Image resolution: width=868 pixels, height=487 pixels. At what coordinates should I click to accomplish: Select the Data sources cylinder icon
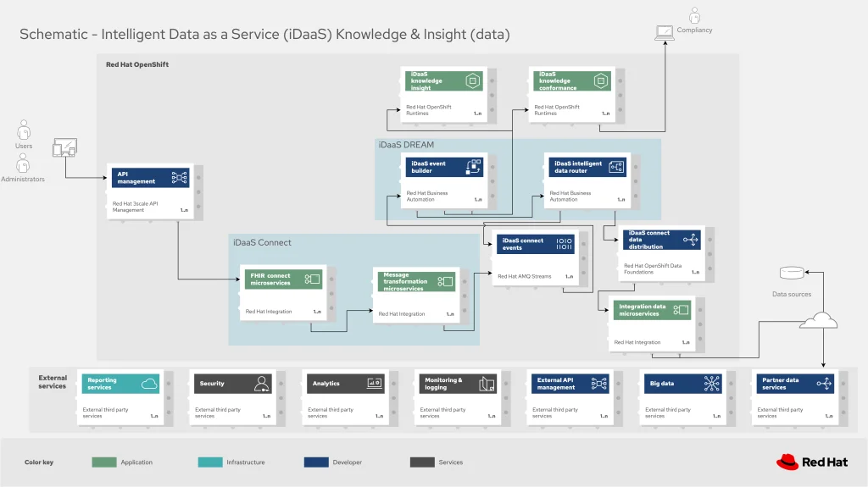pyautogui.click(x=791, y=273)
